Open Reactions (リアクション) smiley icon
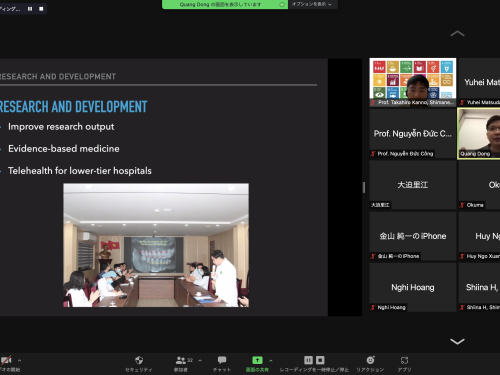 pyautogui.click(x=370, y=360)
